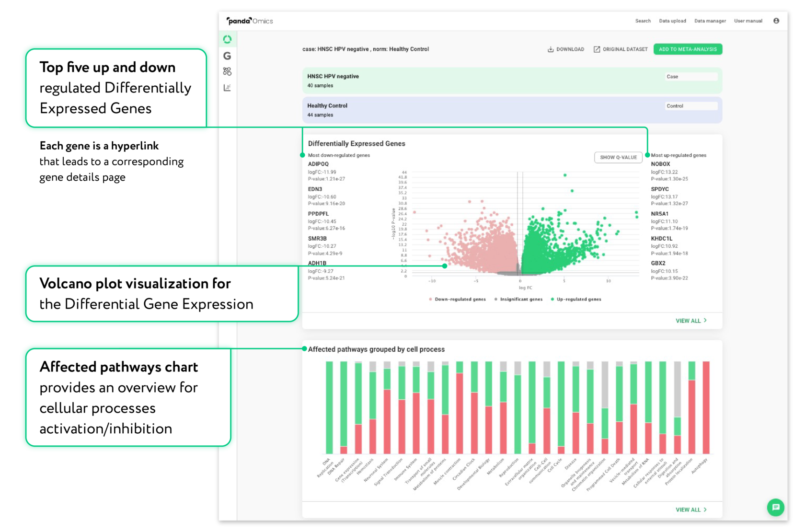Switch to the Data manager section
Screen dimensions: 805x532
[710, 21]
